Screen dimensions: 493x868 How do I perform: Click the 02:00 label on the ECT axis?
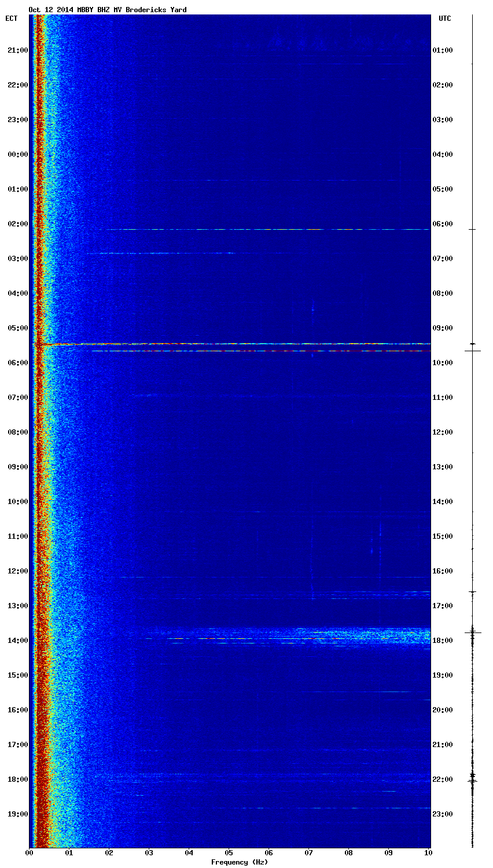pyautogui.click(x=17, y=224)
